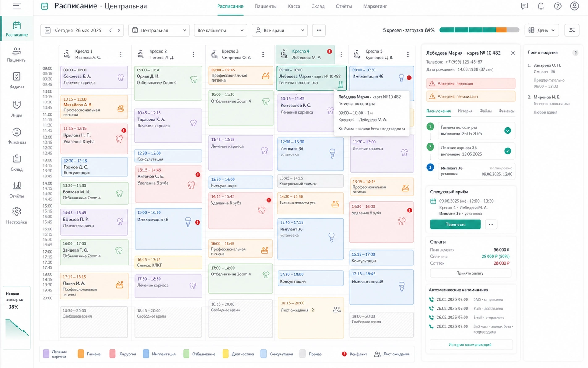Click the Хирургия legend swatch
Image resolution: width=588 pixels, height=368 pixels.
[x=113, y=354]
